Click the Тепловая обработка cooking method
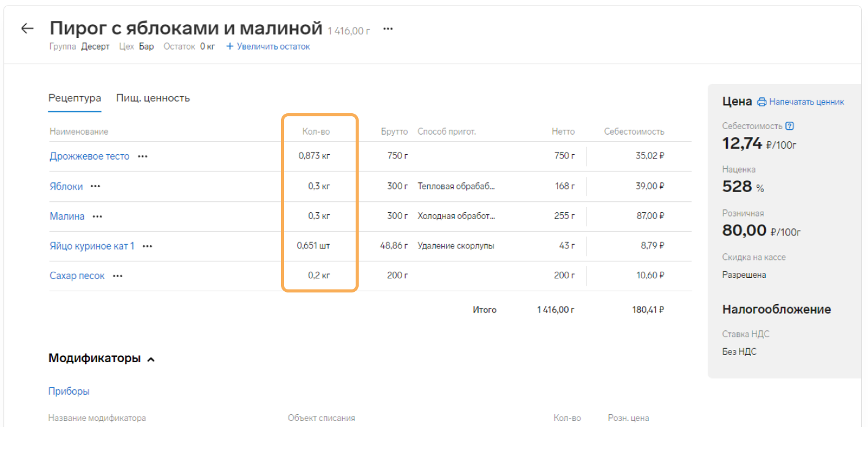868x454 pixels. pyautogui.click(x=457, y=186)
